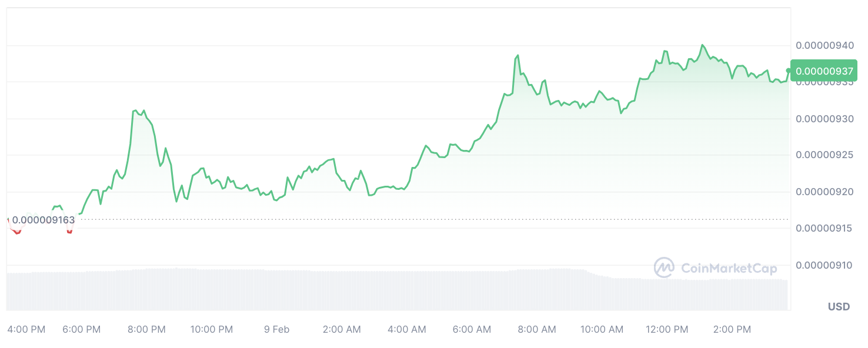Screen dimensions: 868x348
Task: Click the 0.000009163 opening price label
Action: [x=44, y=220]
